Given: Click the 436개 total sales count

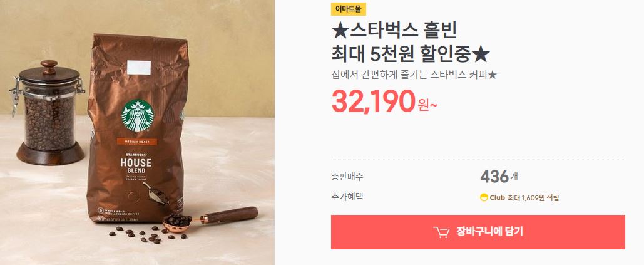Looking at the screenshot, I should click(x=499, y=177).
